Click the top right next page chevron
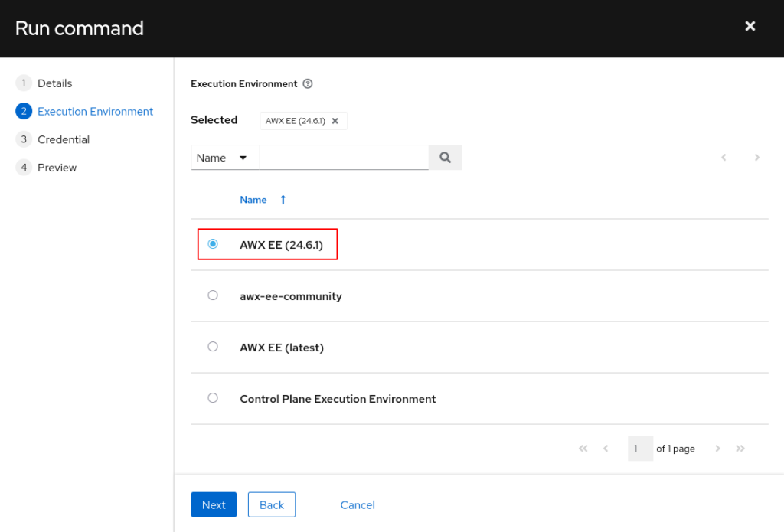784x532 pixels. click(756, 158)
